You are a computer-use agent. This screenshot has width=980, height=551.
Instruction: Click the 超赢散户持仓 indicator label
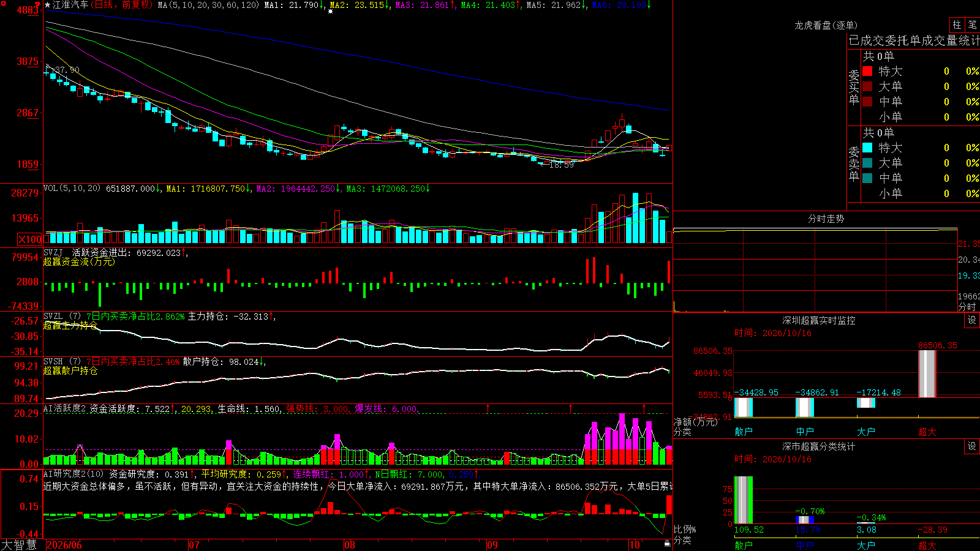tap(70, 370)
